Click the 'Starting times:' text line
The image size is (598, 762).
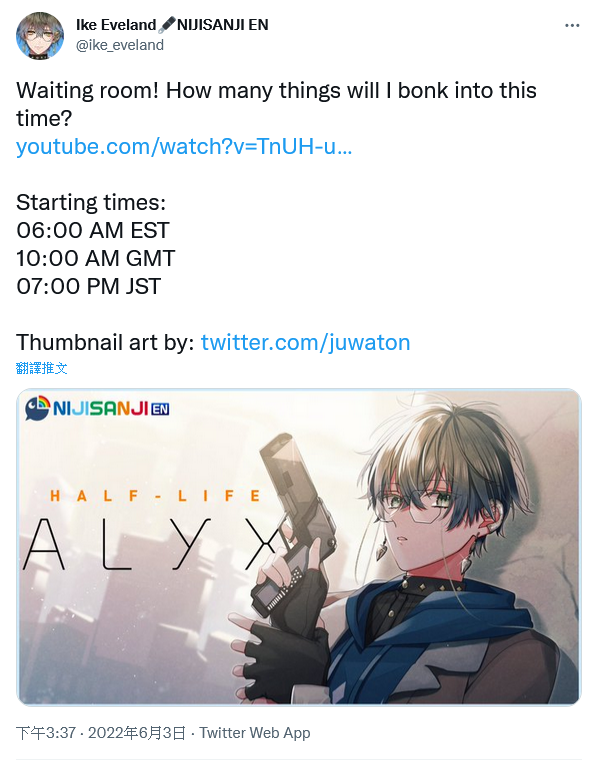point(91,202)
